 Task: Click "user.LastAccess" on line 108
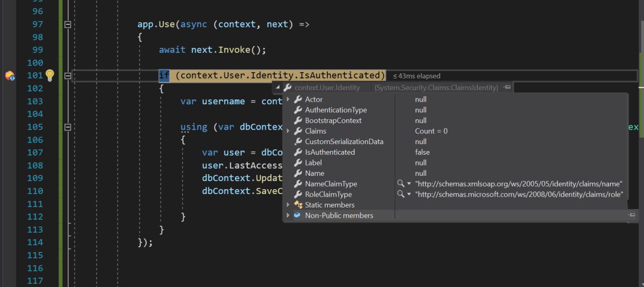[242, 166]
